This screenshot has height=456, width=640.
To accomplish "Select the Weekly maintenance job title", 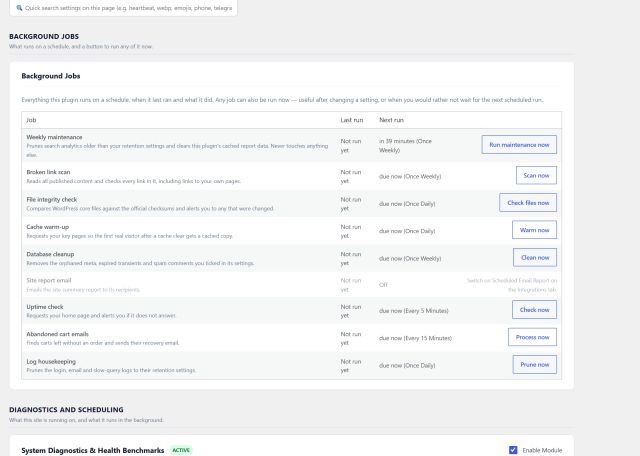I will tap(54, 137).
